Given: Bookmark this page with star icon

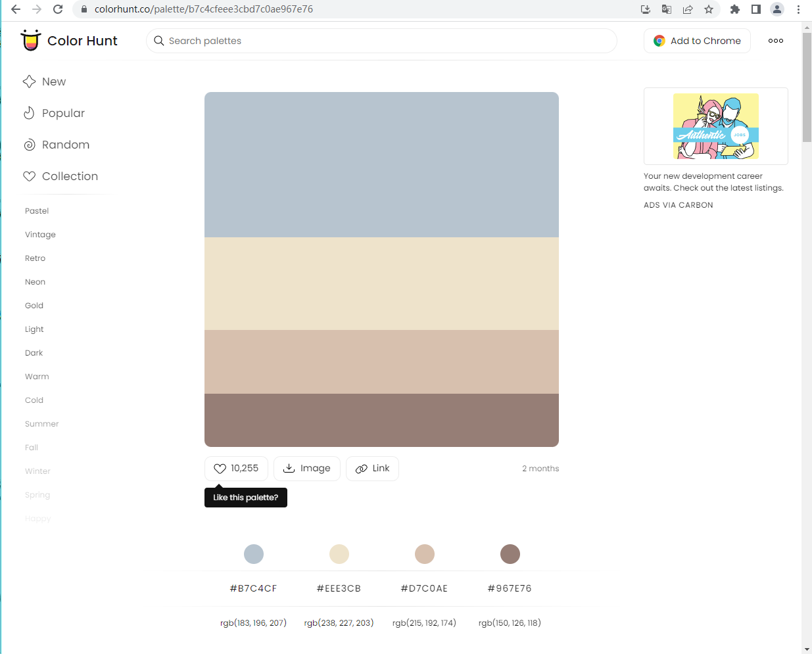Looking at the screenshot, I should click(709, 9).
